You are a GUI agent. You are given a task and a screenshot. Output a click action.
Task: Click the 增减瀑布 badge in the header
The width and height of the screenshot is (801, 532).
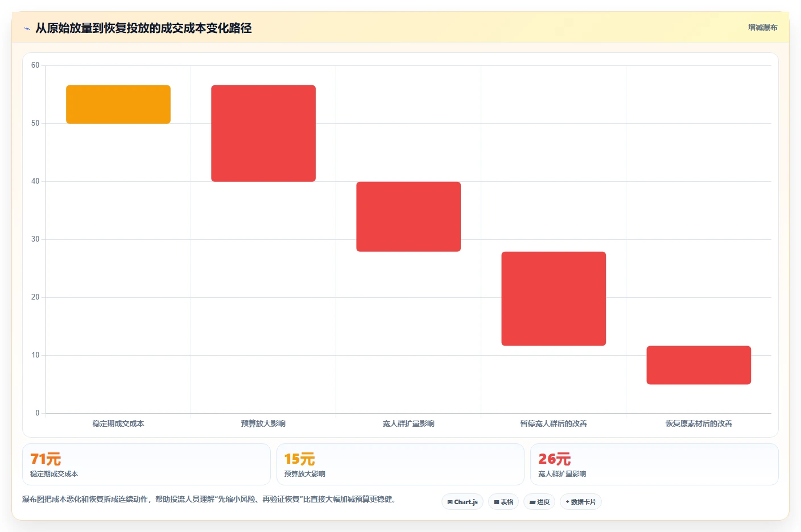pos(762,27)
